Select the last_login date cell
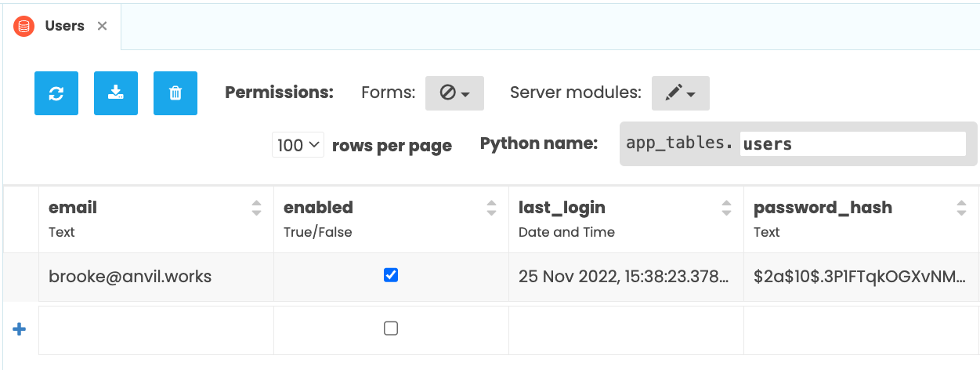Image resolution: width=980 pixels, height=370 pixels. (625, 276)
